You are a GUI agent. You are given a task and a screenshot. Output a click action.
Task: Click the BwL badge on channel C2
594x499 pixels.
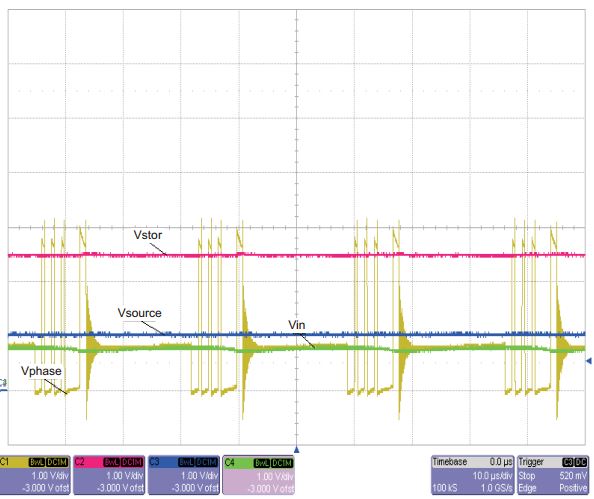(x=111, y=462)
